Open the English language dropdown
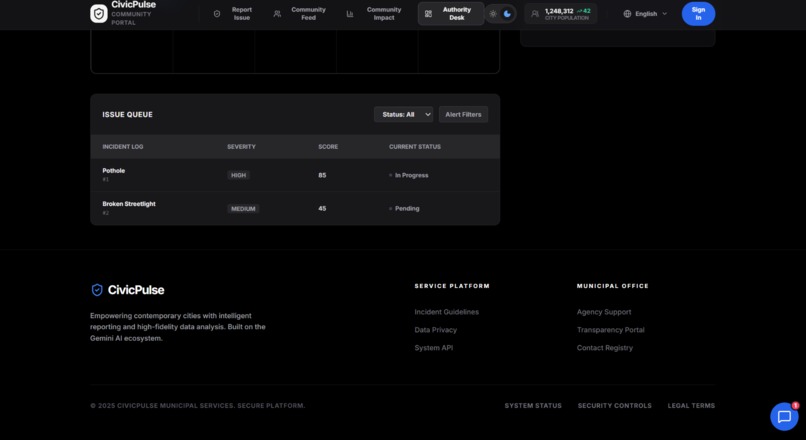Image resolution: width=806 pixels, height=440 pixels. [646, 14]
